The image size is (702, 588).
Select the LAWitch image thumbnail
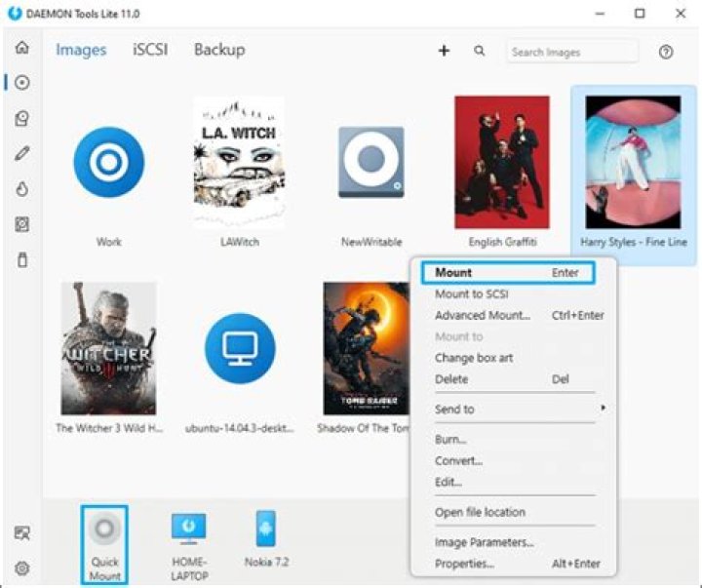[240, 162]
